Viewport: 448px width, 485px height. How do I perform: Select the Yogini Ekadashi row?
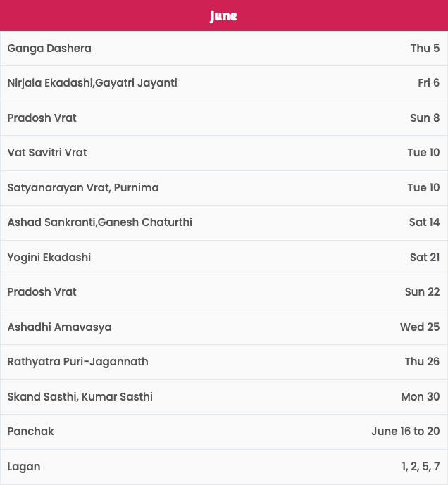224,258
